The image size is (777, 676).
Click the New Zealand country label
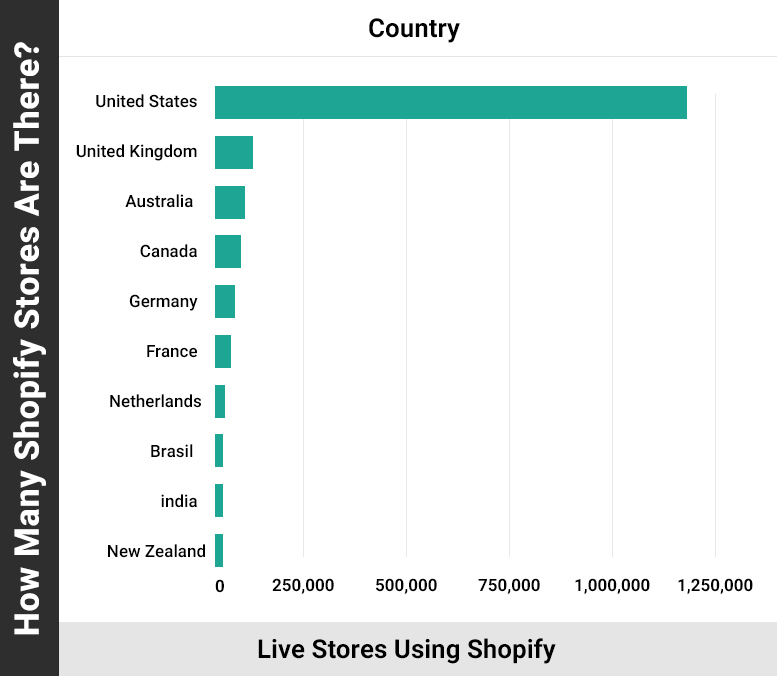coord(156,552)
